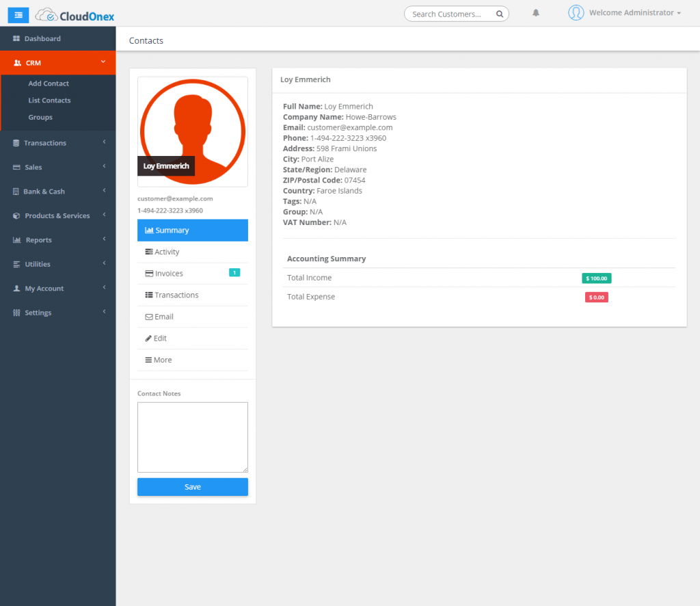Expand the Transactions sidebar menu
700x606 pixels.
tap(45, 143)
